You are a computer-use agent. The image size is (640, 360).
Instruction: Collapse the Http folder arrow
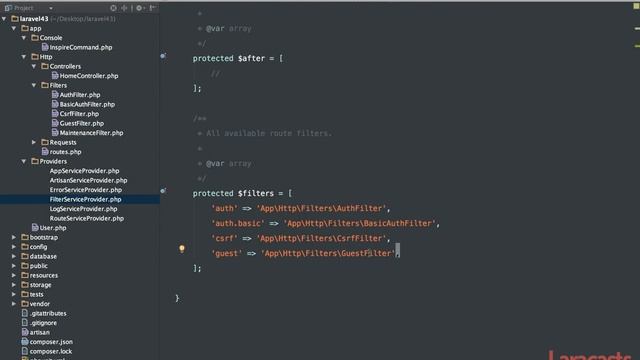click(x=24, y=57)
